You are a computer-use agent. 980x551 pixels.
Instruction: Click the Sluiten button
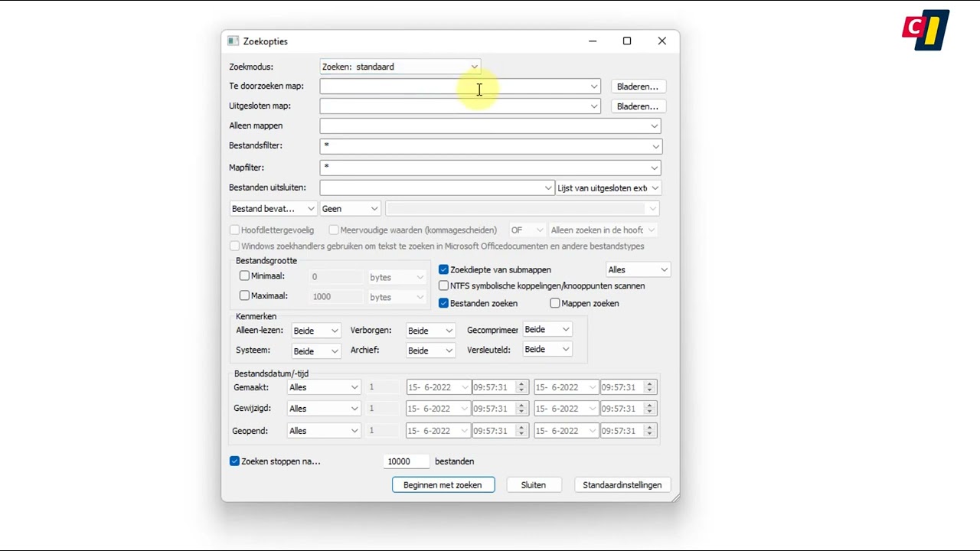click(533, 485)
